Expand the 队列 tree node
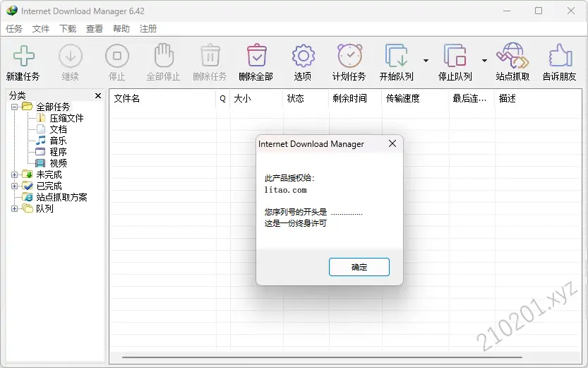This screenshot has height=368, width=588. click(x=14, y=208)
